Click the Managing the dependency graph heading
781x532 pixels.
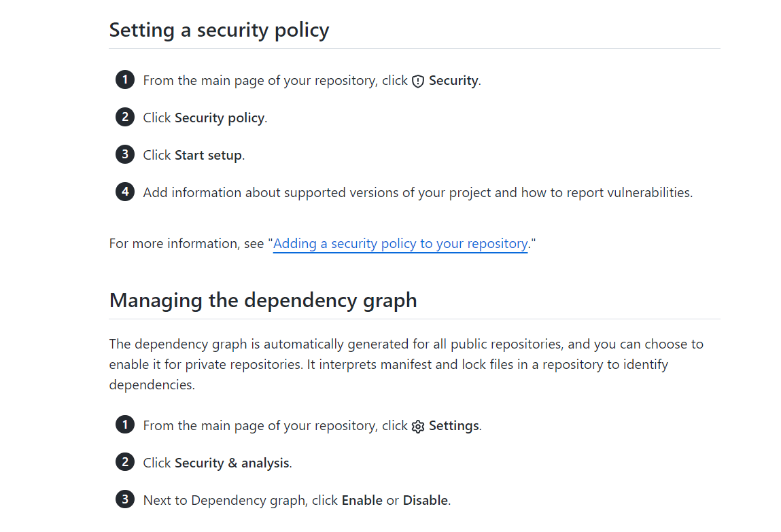point(263,300)
